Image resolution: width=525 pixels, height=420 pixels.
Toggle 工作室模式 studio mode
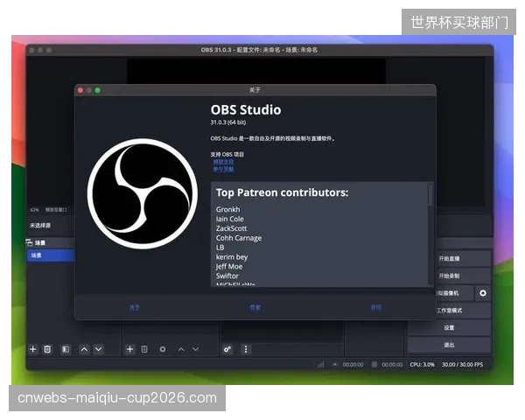(464, 311)
